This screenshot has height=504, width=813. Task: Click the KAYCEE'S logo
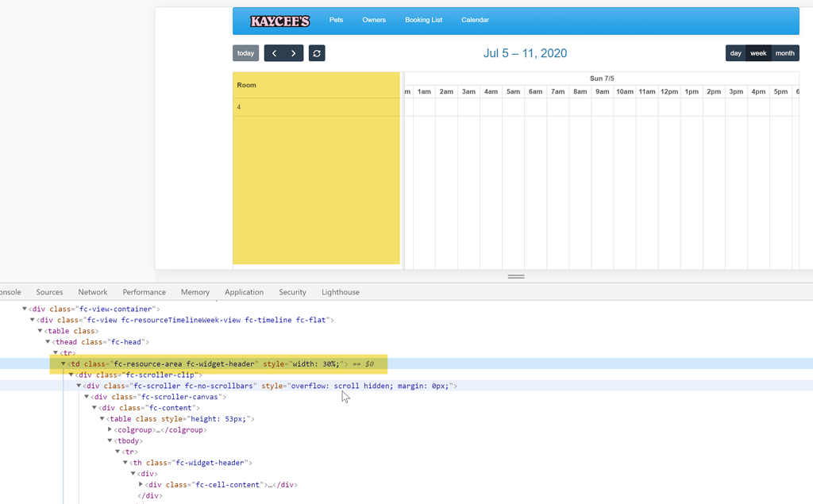279,20
